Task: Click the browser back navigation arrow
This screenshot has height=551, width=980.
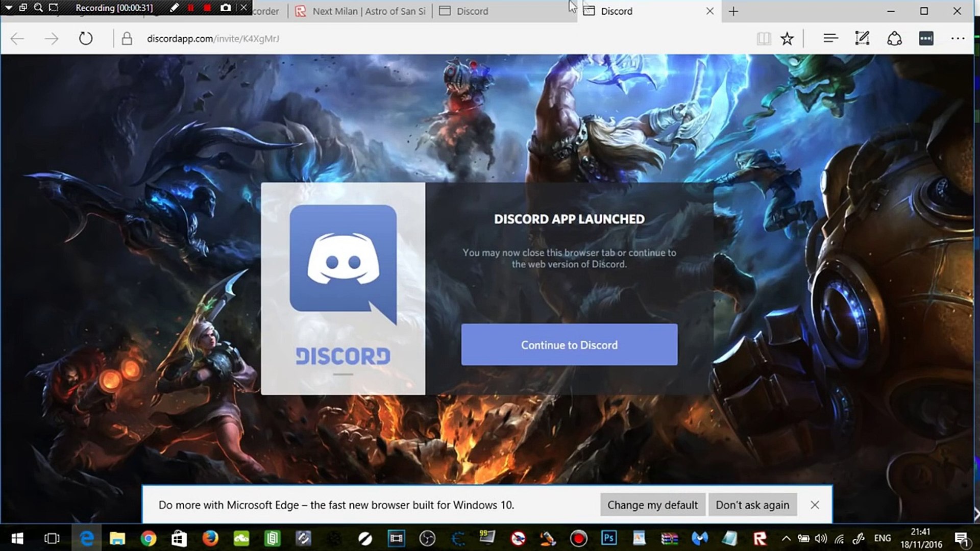Action: [17, 38]
